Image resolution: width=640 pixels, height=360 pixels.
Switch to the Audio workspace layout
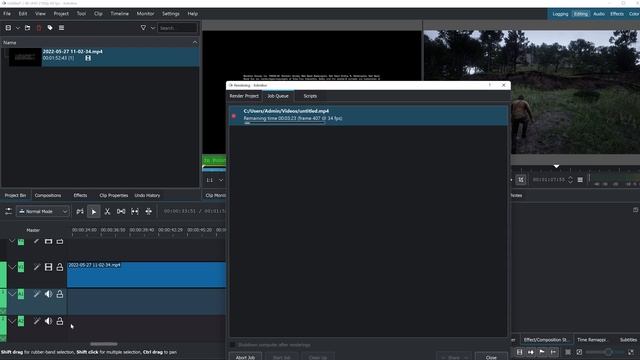tap(599, 14)
